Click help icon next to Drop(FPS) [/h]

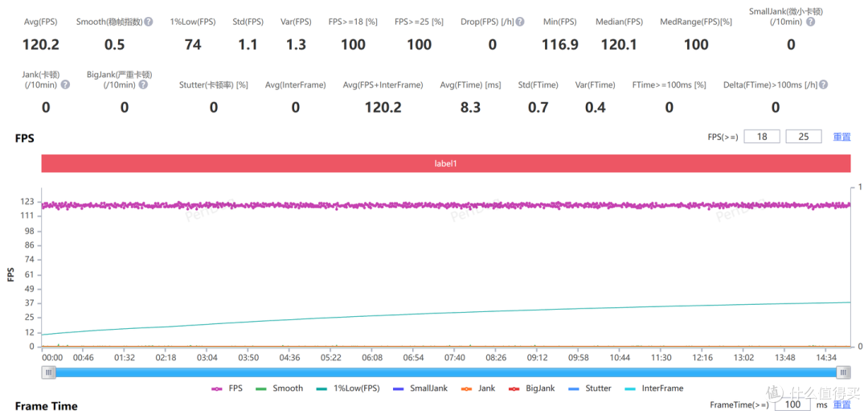[520, 22]
